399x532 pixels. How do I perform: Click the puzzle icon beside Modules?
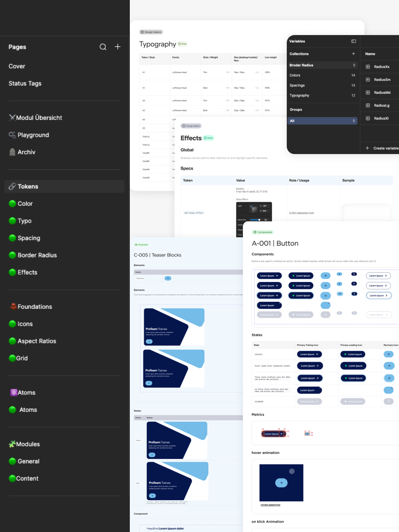click(12, 444)
